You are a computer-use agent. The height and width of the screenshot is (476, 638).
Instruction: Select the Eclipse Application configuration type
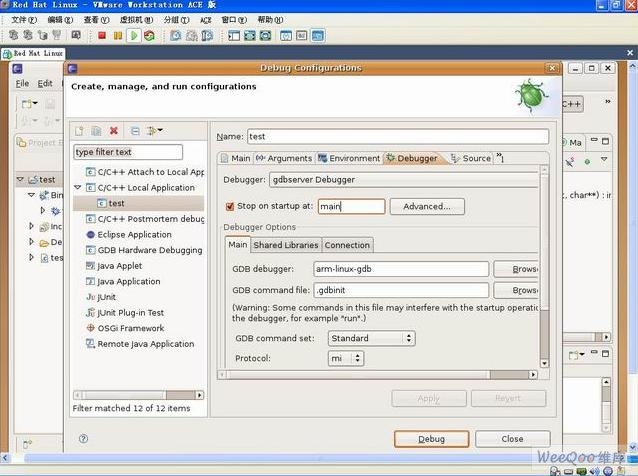tap(134, 235)
